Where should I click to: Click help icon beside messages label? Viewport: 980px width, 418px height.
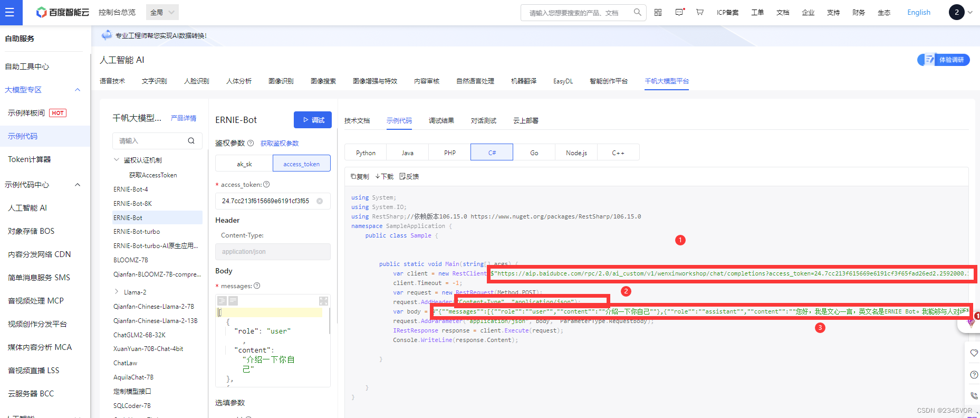pyautogui.click(x=257, y=286)
